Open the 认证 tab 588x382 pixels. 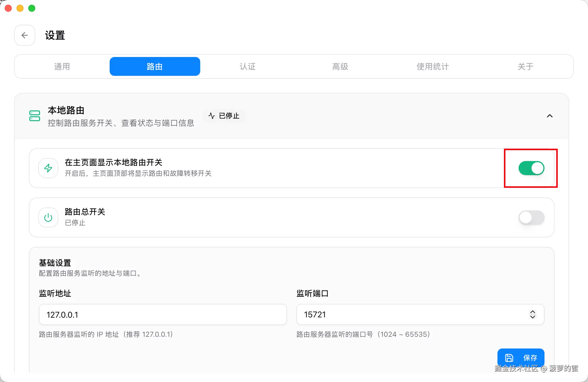248,66
